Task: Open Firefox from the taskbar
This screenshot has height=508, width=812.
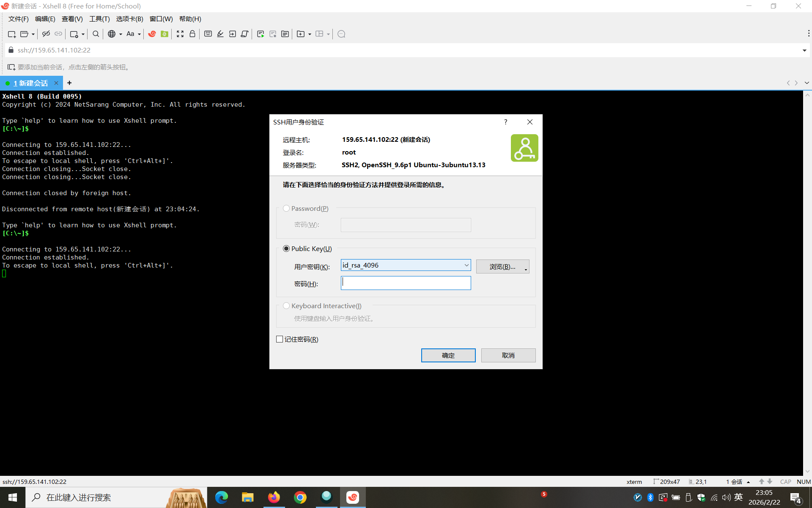Action: (274, 497)
